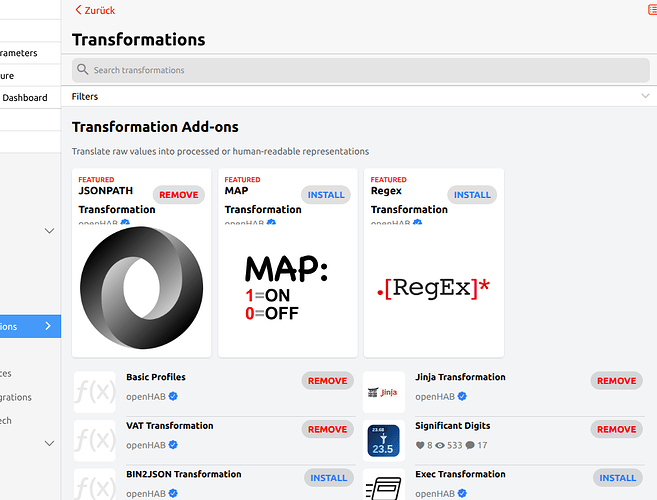Remove the Jinja Transformation add-on

coord(616,381)
